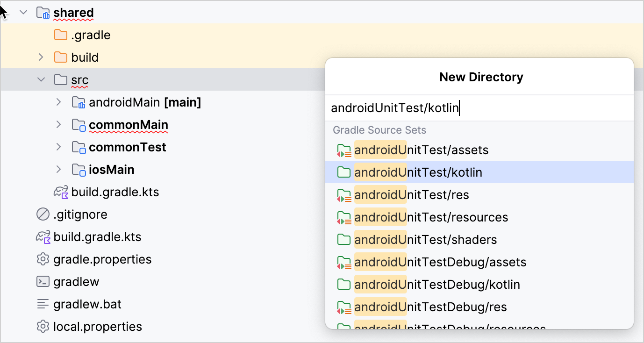
Task: Collapse the shared project node
Action: point(23,13)
